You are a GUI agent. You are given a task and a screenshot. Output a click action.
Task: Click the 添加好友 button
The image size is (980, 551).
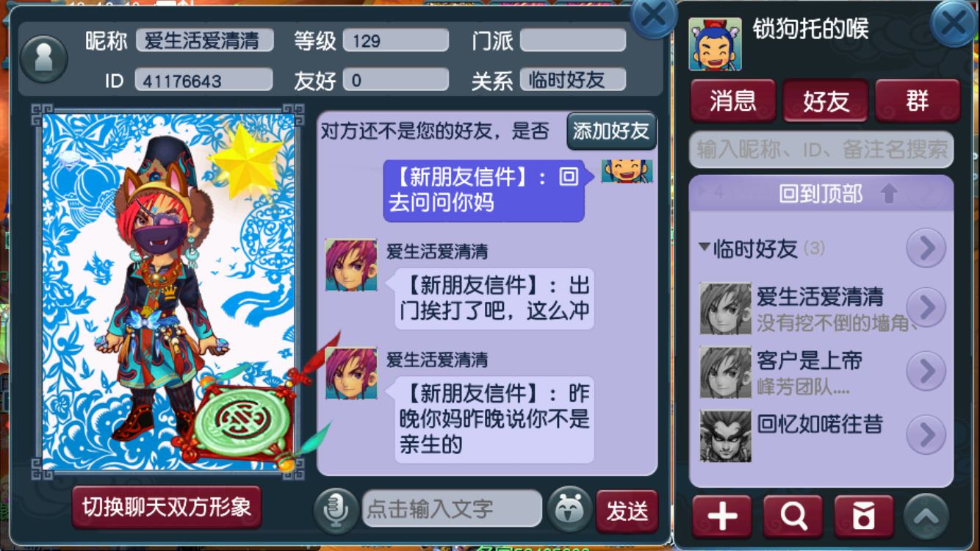coord(611,132)
